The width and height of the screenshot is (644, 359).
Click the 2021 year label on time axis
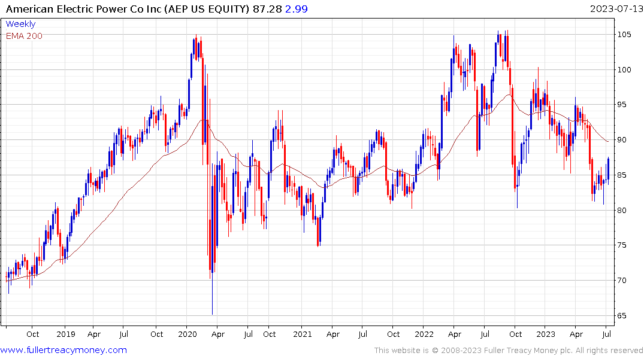pos(303,334)
